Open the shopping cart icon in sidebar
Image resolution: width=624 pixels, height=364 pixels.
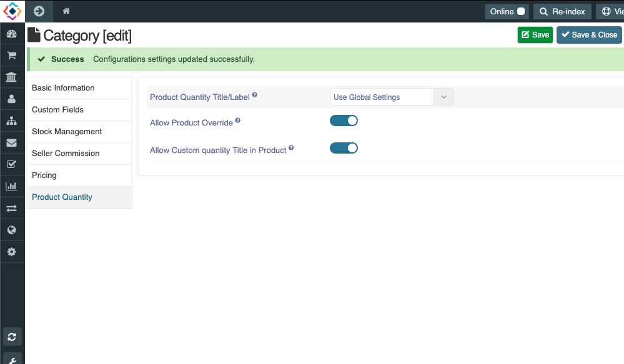pos(11,56)
